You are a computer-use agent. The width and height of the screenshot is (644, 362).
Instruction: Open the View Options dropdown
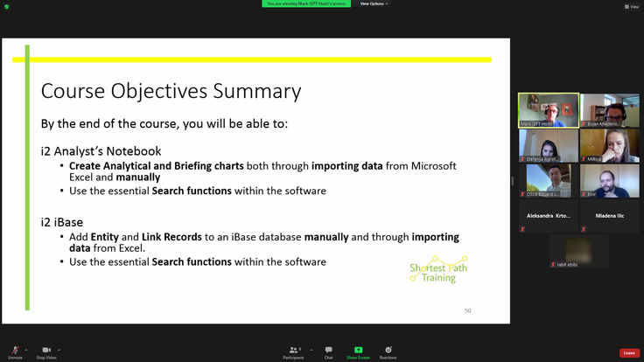[x=374, y=3]
